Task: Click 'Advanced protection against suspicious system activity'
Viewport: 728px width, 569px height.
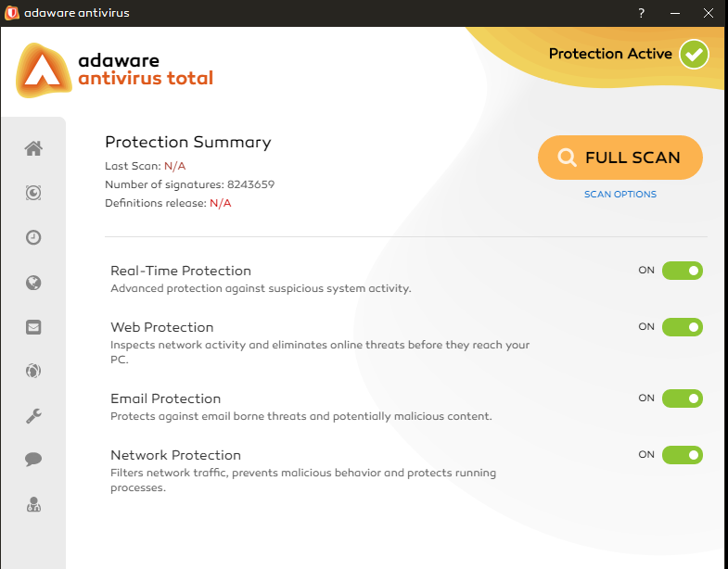Action: [x=261, y=288]
